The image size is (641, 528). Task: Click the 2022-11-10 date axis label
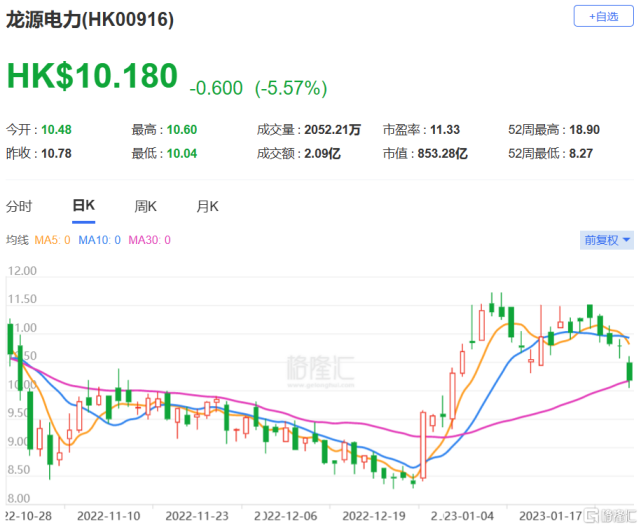point(108,516)
